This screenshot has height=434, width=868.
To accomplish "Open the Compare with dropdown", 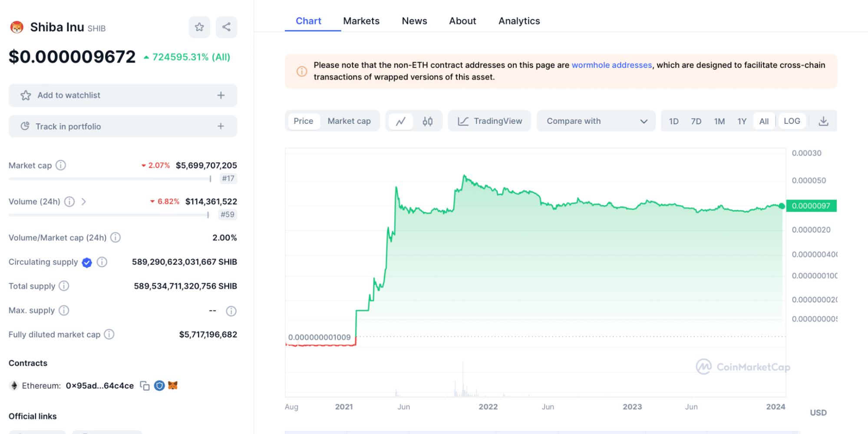I will (596, 121).
